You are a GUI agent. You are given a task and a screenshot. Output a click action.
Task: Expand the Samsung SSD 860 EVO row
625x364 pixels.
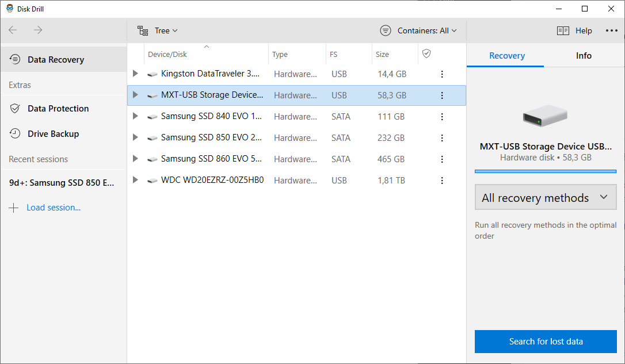point(135,159)
